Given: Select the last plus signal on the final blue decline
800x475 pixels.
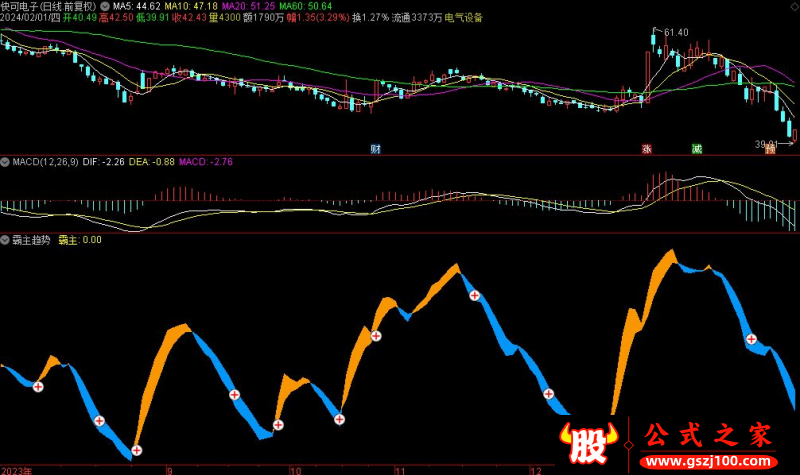Looking at the screenshot, I should coord(752,339).
